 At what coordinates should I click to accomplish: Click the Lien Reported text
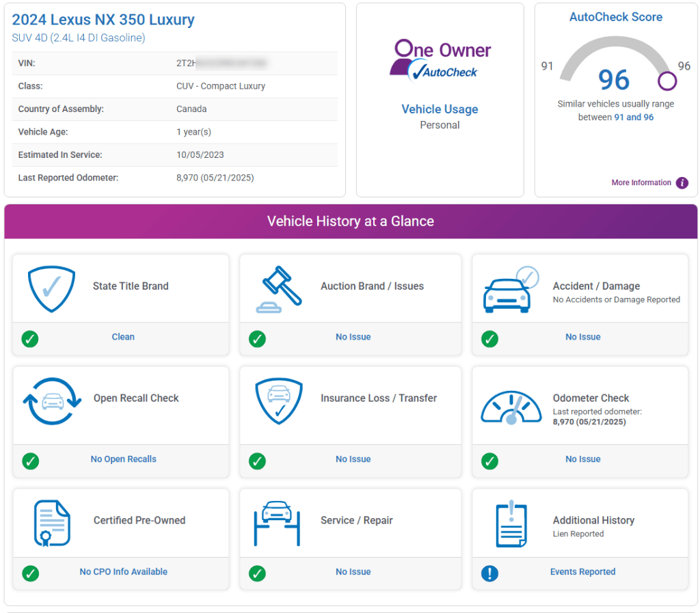pyautogui.click(x=578, y=534)
